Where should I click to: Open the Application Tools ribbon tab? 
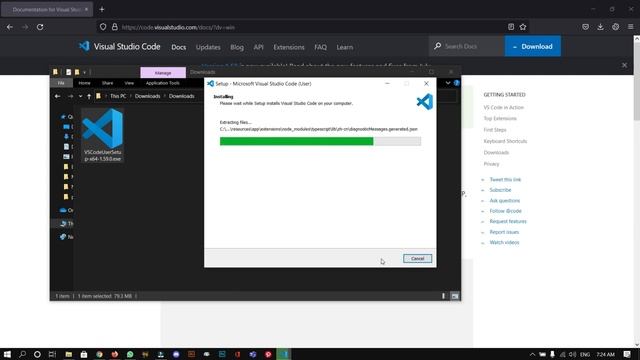[x=162, y=83]
